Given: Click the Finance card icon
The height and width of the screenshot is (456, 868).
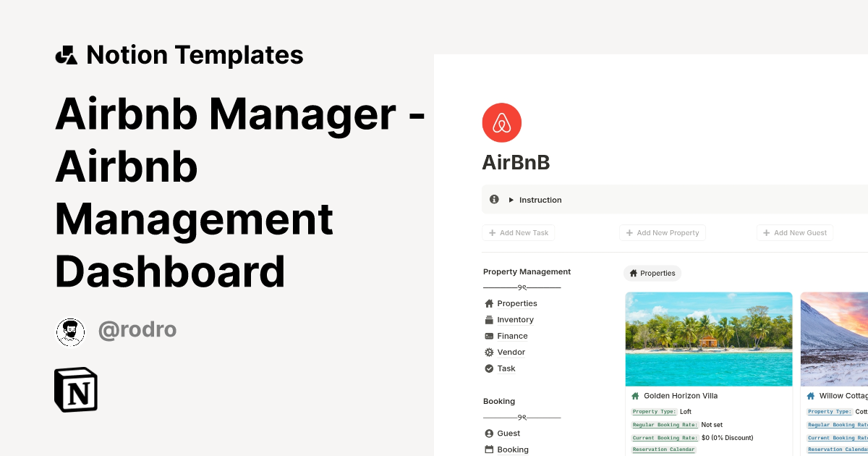Looking at the screenshot, I should pyautogui.click(x=490, y=336).
